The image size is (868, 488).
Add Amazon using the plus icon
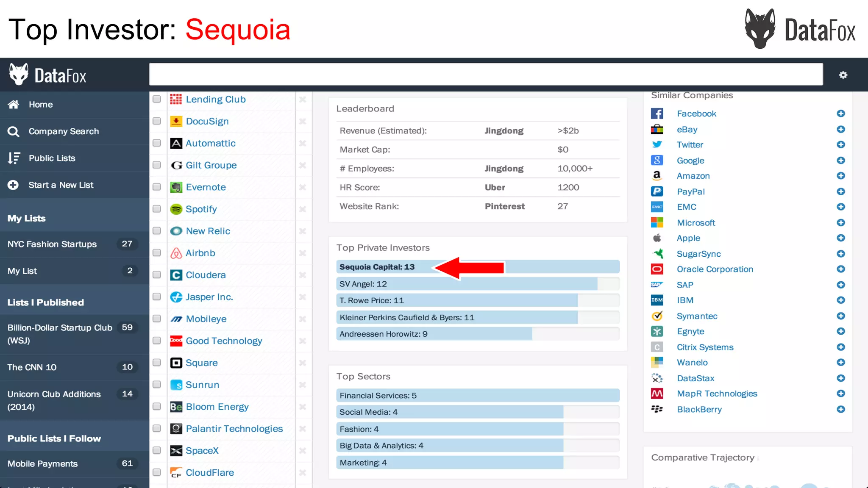click(841, 175)
